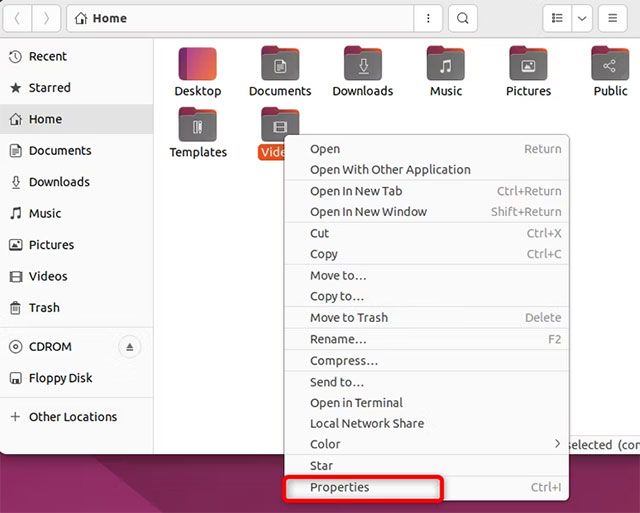Select the Documents folder in the grid
This screenshot has width=640, height=513.
(280, 72)
